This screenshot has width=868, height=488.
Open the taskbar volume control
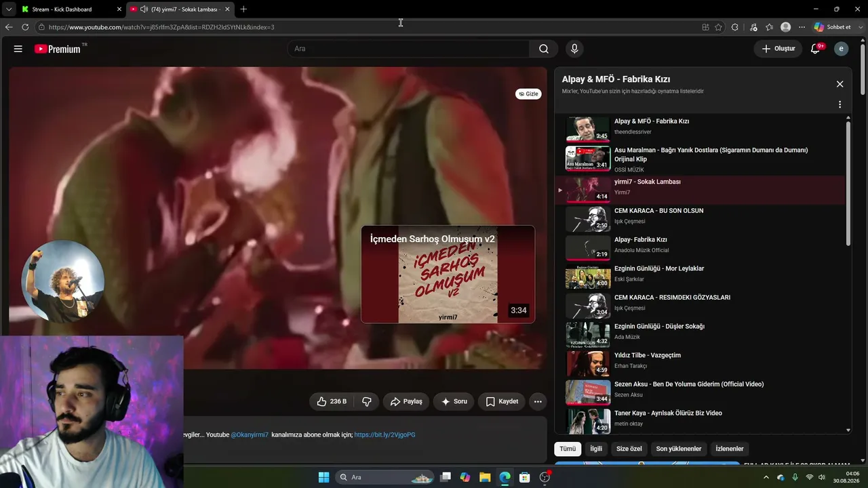821,477
